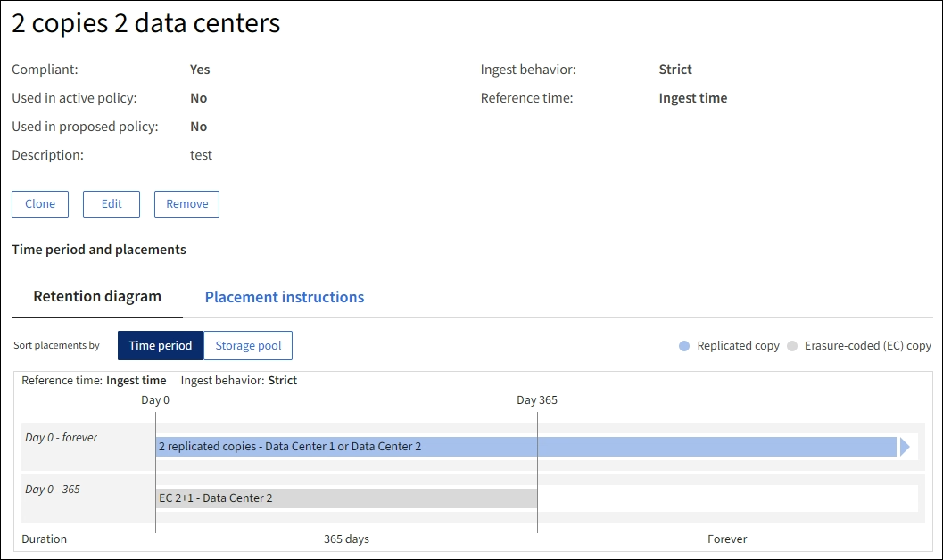
Task: Sort placements by Time period
Action: pyautogui.click(x=160, y=346)
